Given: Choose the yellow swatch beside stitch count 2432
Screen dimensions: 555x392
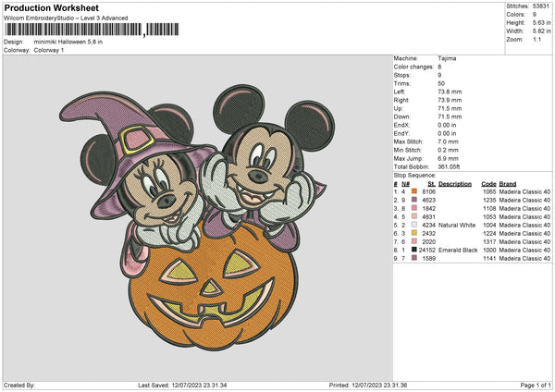Looking at the screenshot, I should (414, 233).
